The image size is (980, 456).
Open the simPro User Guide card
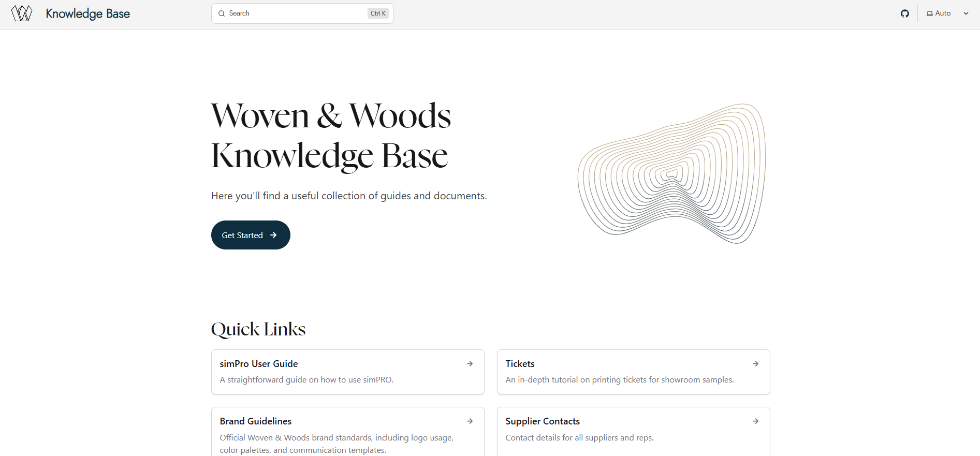pyautogui.click(x=348, y=372)
